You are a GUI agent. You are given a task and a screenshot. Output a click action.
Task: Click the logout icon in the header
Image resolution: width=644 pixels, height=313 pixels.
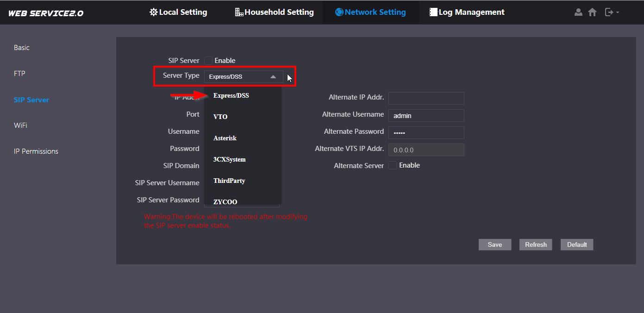609,13
